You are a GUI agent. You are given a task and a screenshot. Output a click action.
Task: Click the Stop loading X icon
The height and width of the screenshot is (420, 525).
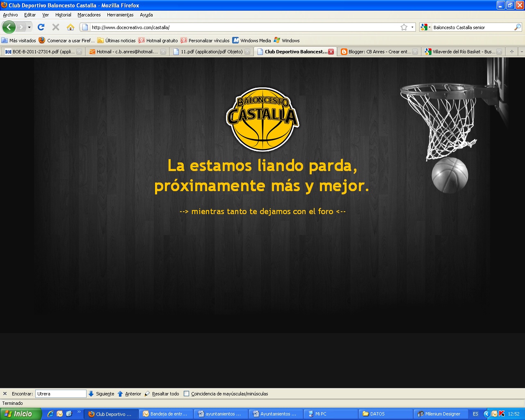[x=56, y=27]
